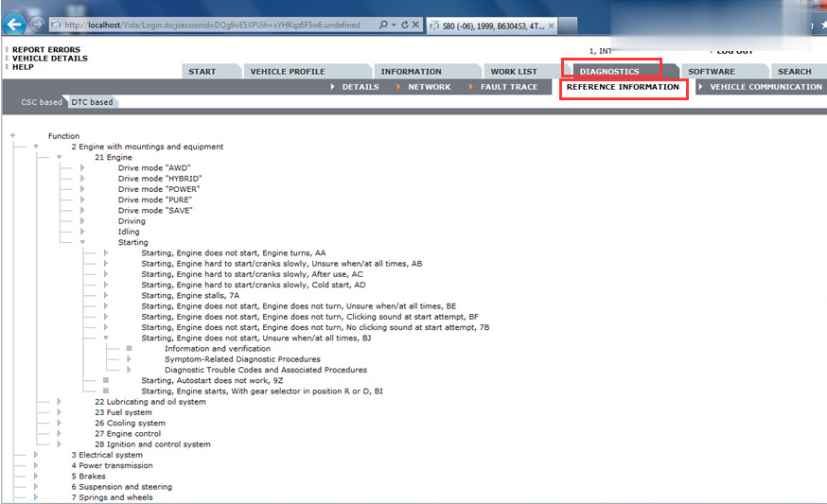The image size is (827, 504).
Task: Refresh the page with reload icon
Action: (x=405, y=25)
